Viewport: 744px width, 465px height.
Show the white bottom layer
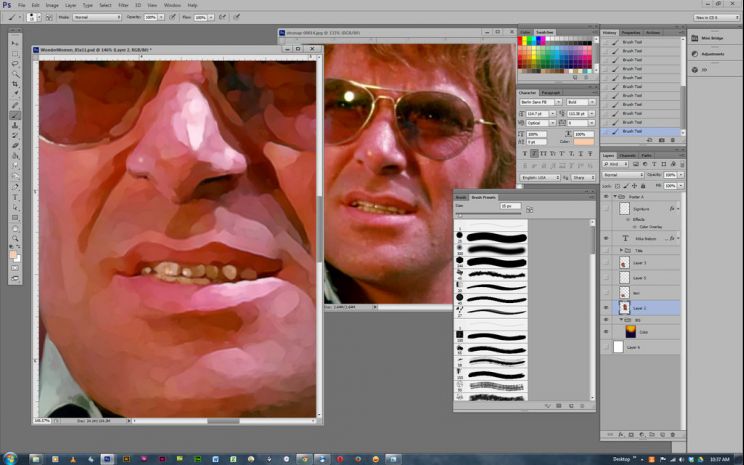pyautogui.click(x=606, y=347)
